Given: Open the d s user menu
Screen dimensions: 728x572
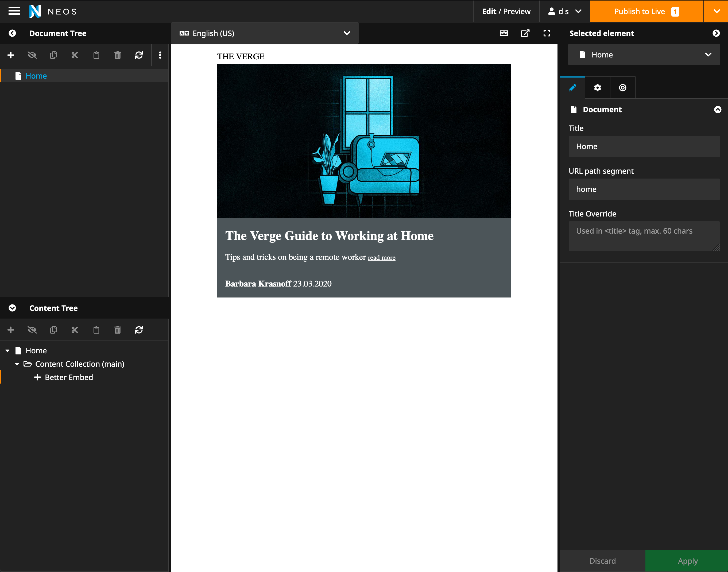Looking at the screenshot, I should click(x=564, y=11).
